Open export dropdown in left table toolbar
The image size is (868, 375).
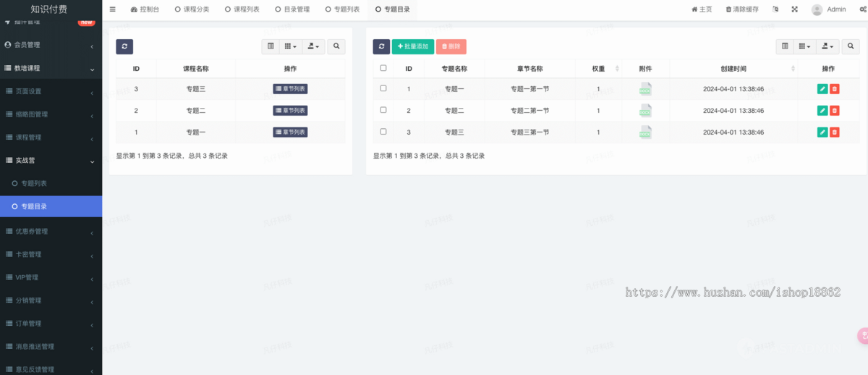pos(314,46)
